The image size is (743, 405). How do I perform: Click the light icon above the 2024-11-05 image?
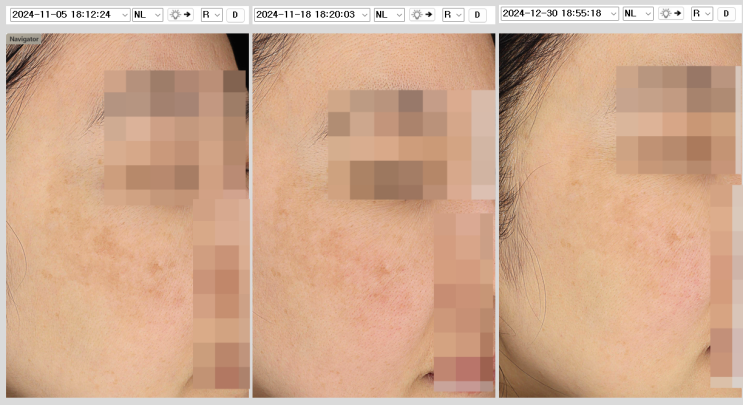coord(181,15)
